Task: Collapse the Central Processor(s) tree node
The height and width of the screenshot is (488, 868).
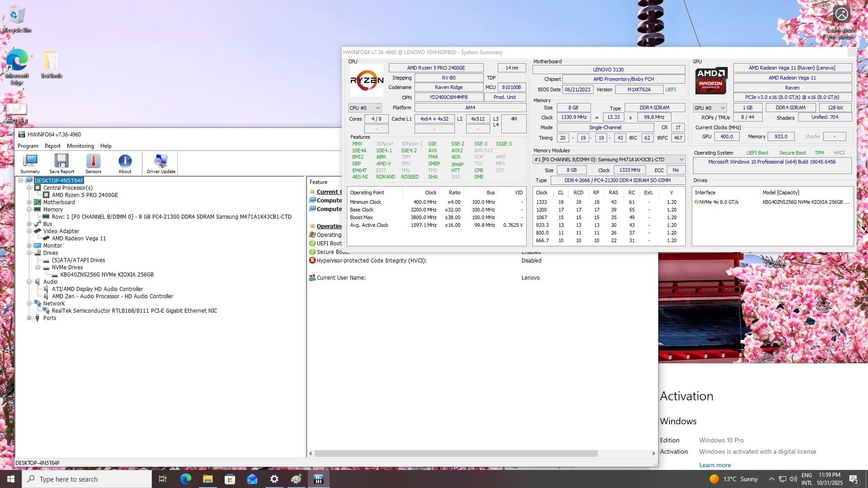Action: (29, 188)
